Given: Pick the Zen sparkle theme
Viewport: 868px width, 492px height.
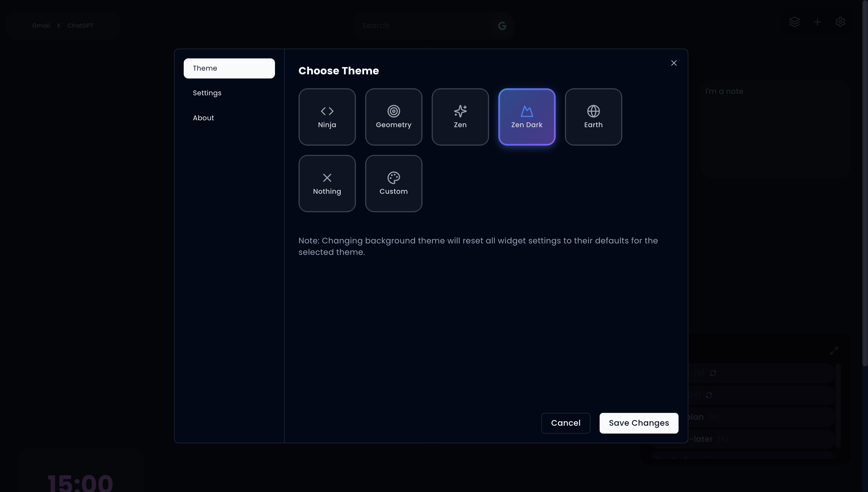Looking at the screenshot, I should pyautogui.click(x=460, y=117).
